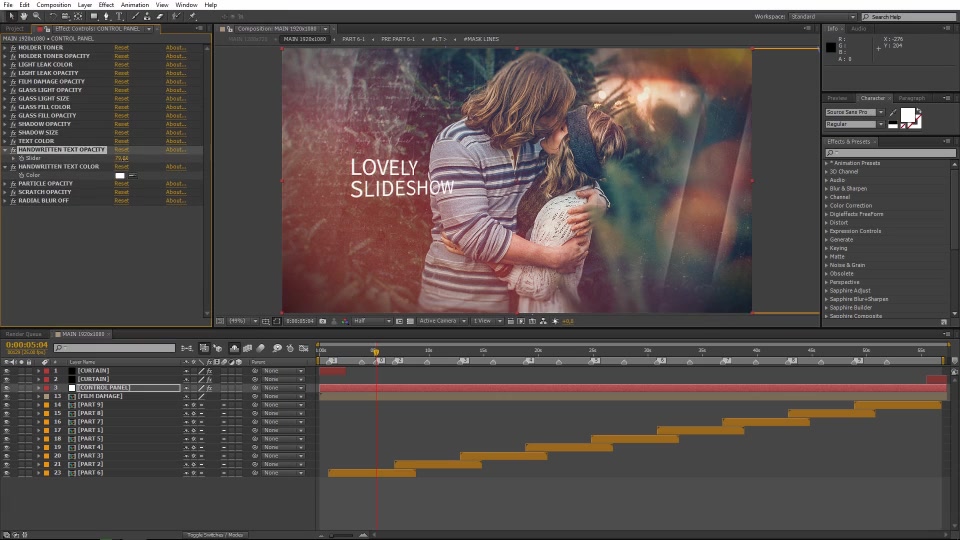Select the Selection arrow tool

pyautogui.click(x=12, y=17)
